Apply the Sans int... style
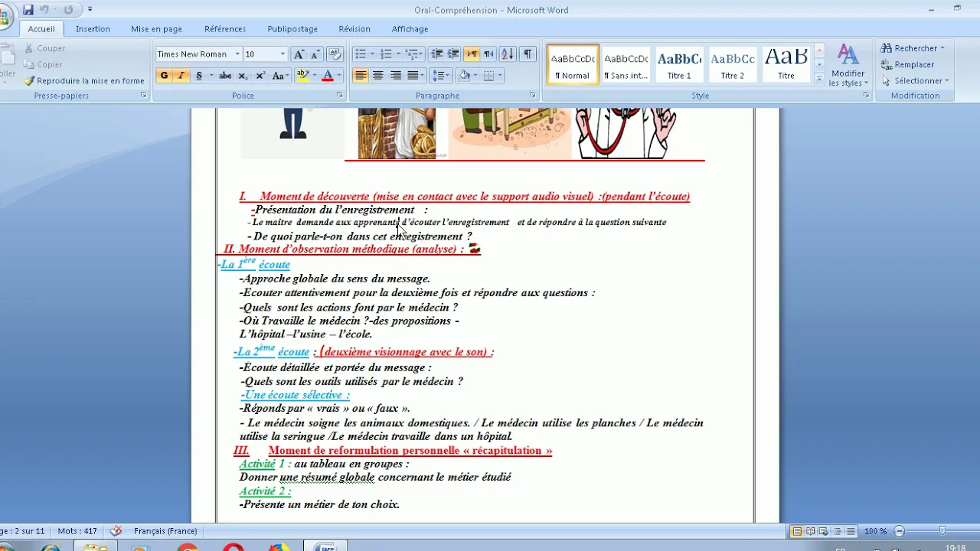The width and height of the screenshot is (980, 551). tap(626, 64)
